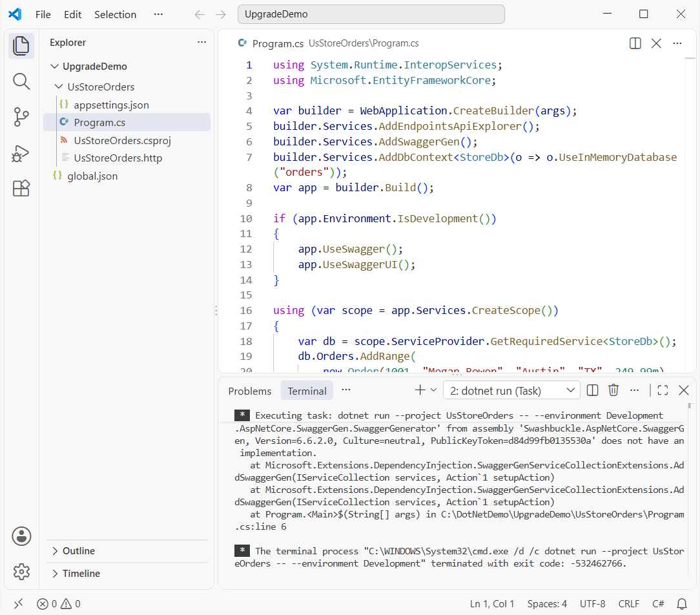Switch to the Problems tab

(x=249, y=391)
